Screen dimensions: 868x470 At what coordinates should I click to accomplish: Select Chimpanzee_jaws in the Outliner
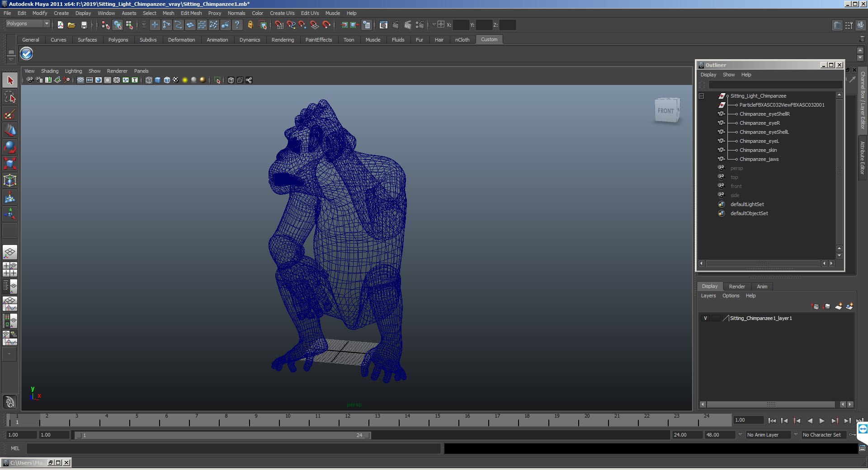click(759, 159)
